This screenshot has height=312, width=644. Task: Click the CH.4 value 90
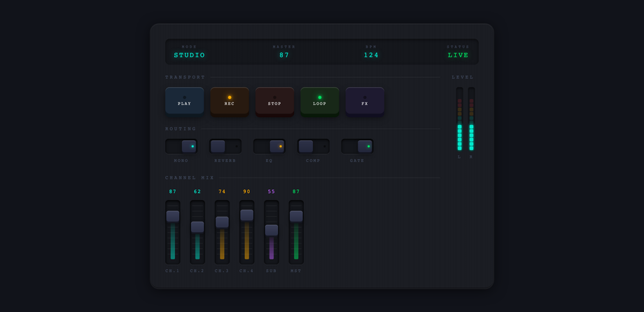point(246,192)
